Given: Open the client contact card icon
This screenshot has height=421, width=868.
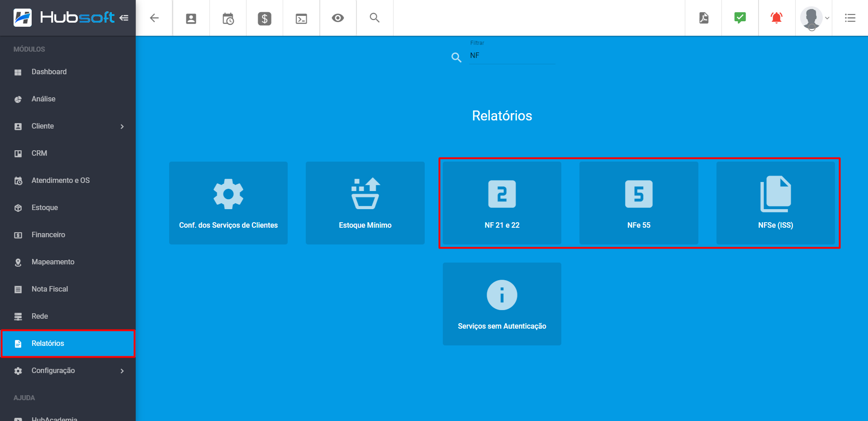Looking at the screenshot, I should pyautogui.click(x=191, y=19).
